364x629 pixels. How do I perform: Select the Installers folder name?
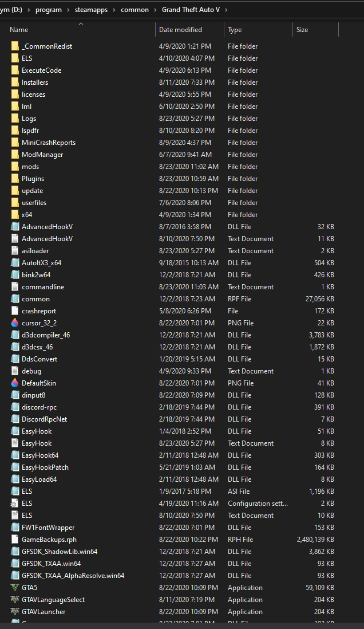[35, 82]
